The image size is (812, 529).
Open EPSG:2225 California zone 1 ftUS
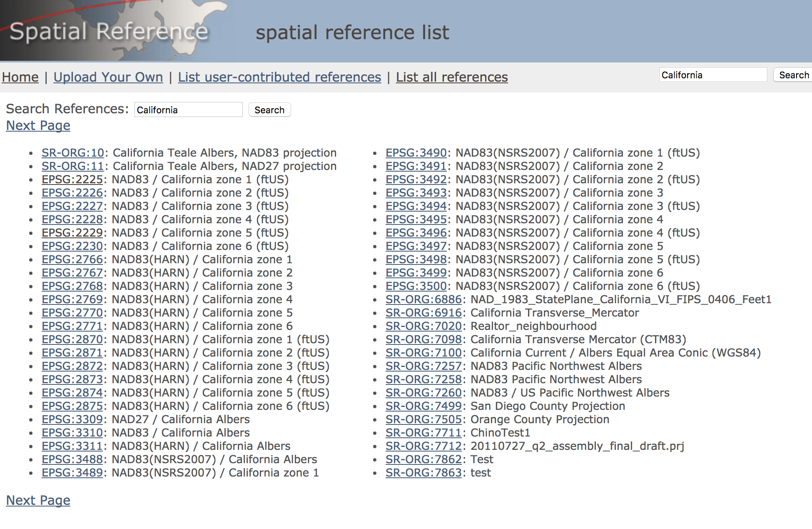pyautogui.click(x=72, y=180)
